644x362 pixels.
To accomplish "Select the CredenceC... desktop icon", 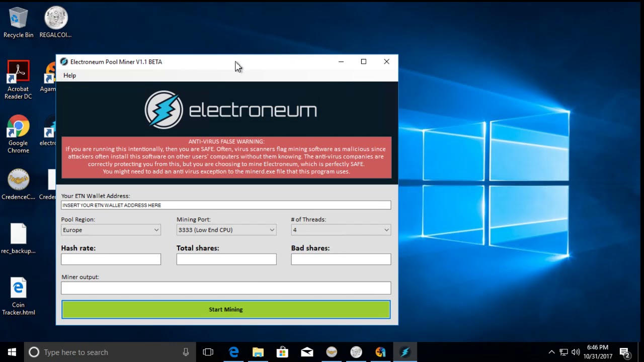I will [x=18, y=185].
